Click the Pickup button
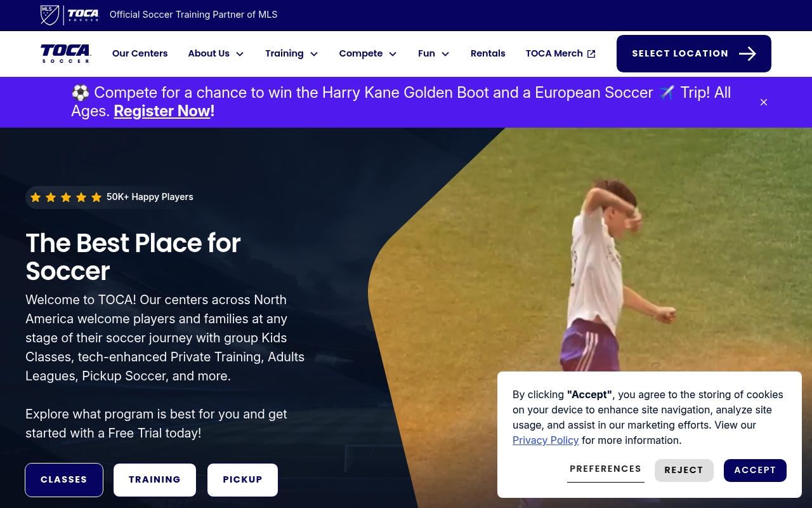The image size is (812, 508). pos(242,480)
